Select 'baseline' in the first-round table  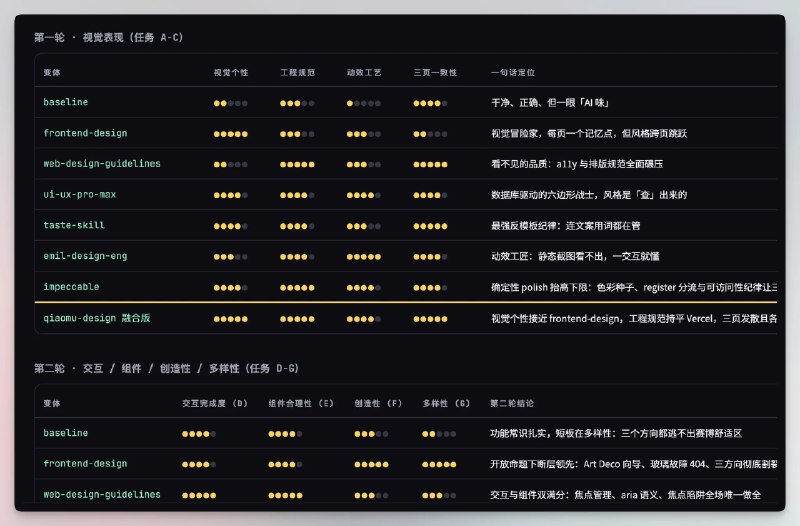pyautogui.click(x=65, y=102)
